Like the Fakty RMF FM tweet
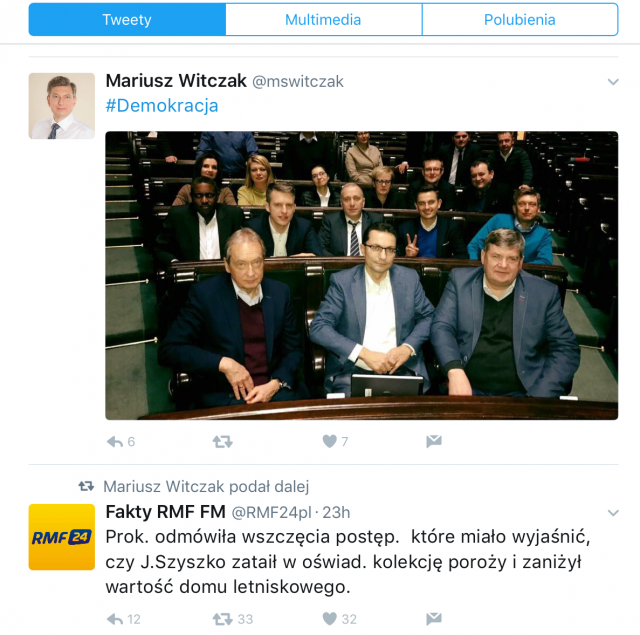 coord(329,619)
